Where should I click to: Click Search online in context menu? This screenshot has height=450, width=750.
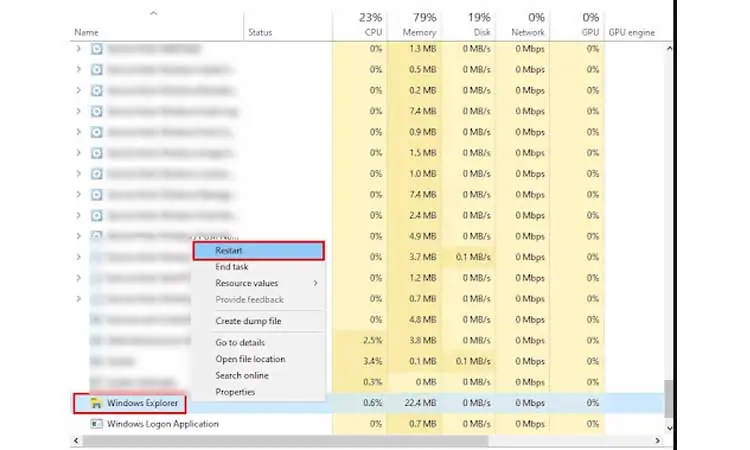coord(242,375)
